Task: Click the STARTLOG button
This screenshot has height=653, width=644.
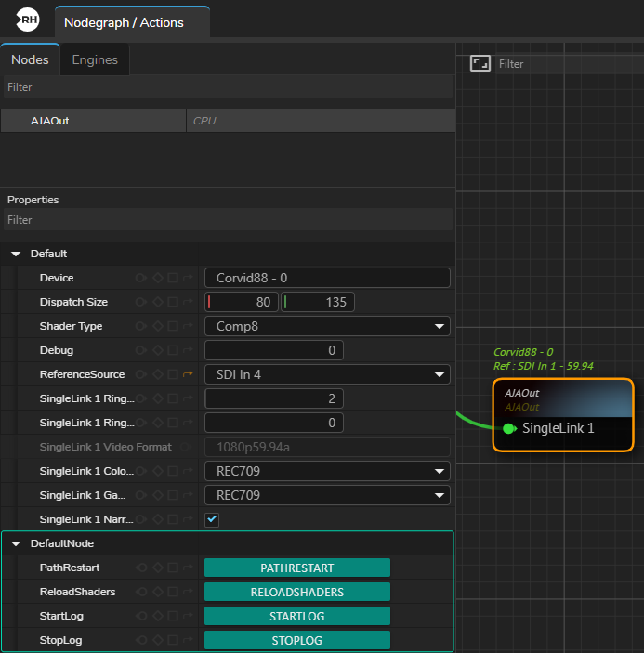Action: (297, 616)
